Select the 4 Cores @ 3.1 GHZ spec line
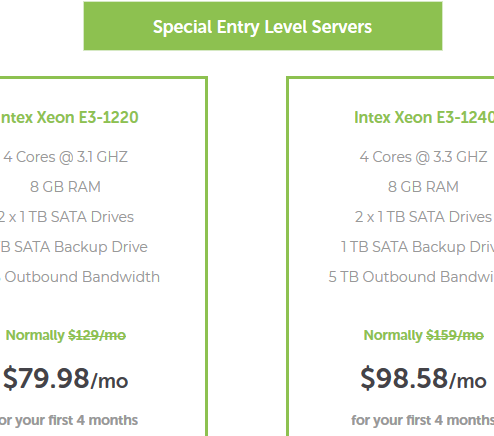This screenshot has width=494, height=436. coord(66,157)
